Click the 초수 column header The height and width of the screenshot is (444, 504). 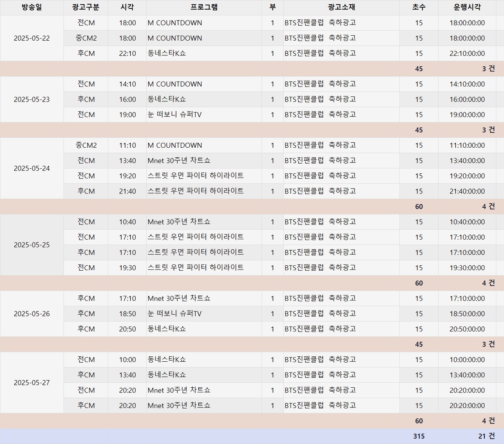(418, 8)
